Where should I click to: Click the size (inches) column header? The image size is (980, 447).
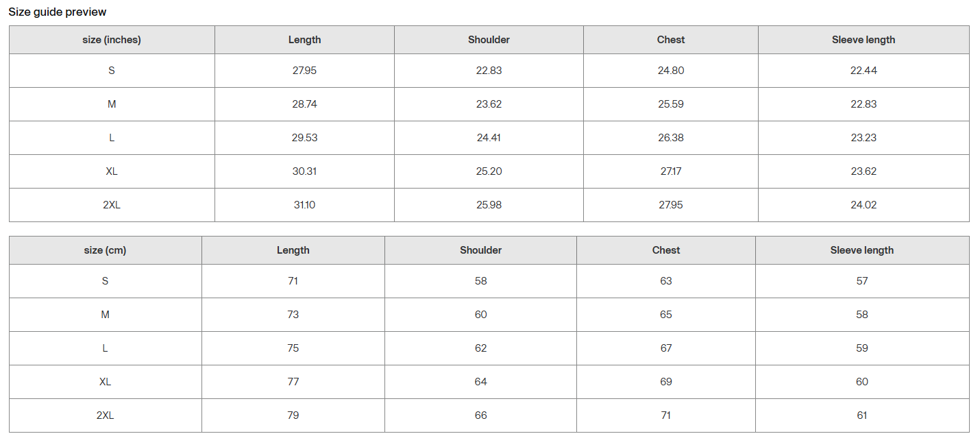112,40
